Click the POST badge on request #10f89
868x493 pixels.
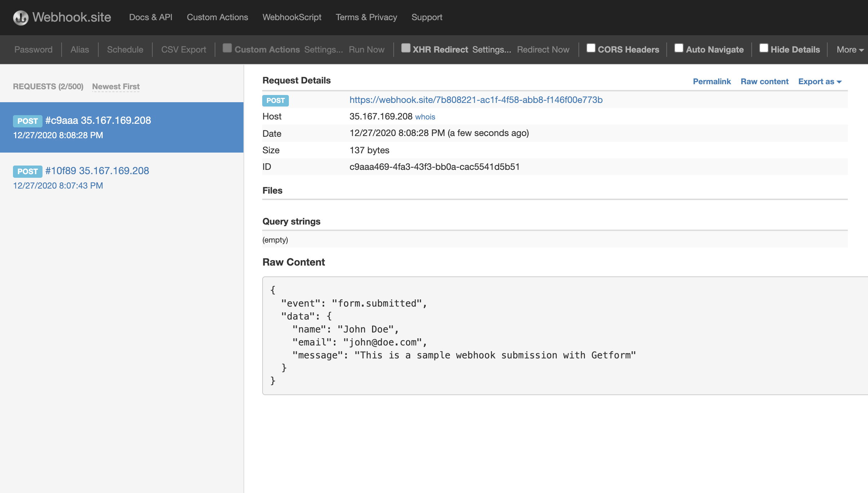pyautogui.click(x=27, y=171)
